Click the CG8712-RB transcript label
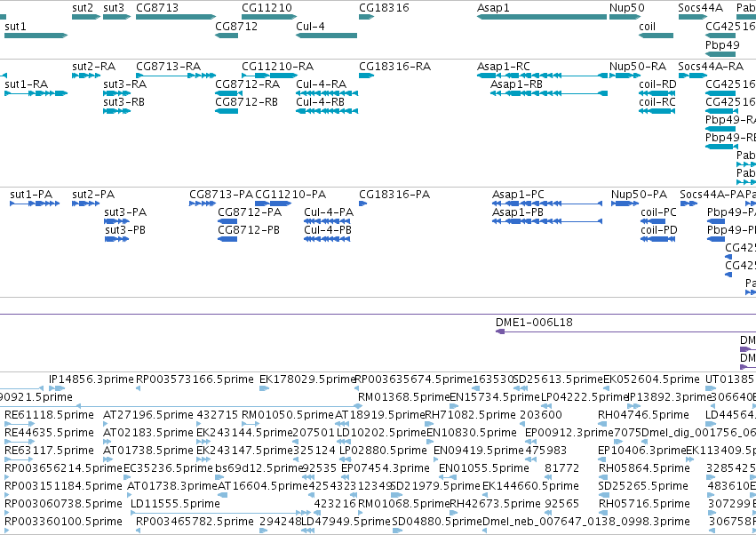 (246, 102)
